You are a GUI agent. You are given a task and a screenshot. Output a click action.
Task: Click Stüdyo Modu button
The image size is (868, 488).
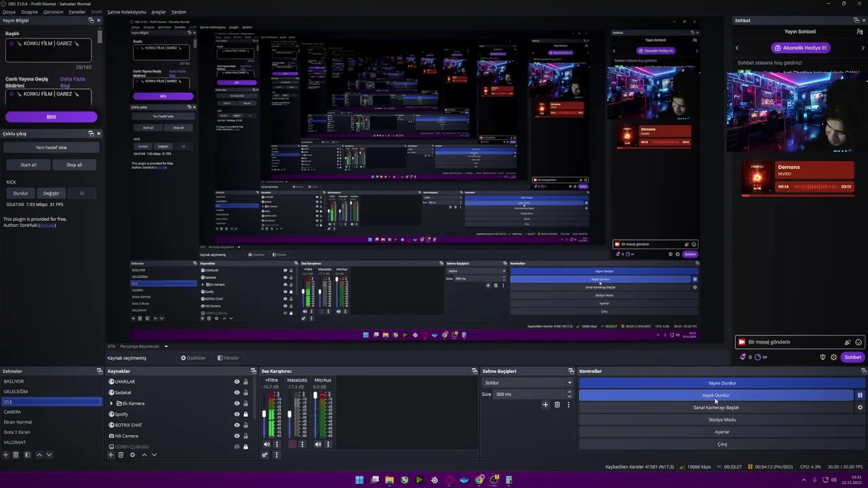722,420
